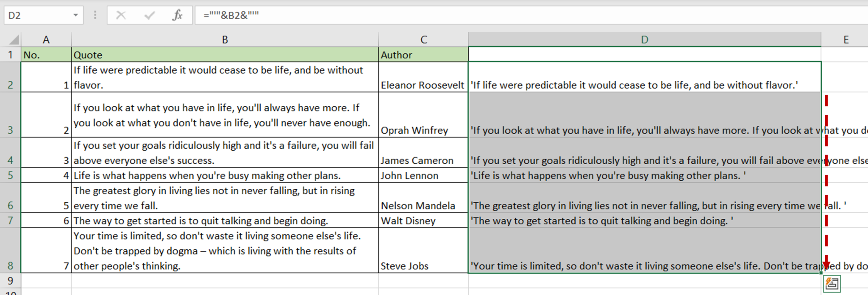Select row 5 header
868x295 pixels.
point(11,175)
